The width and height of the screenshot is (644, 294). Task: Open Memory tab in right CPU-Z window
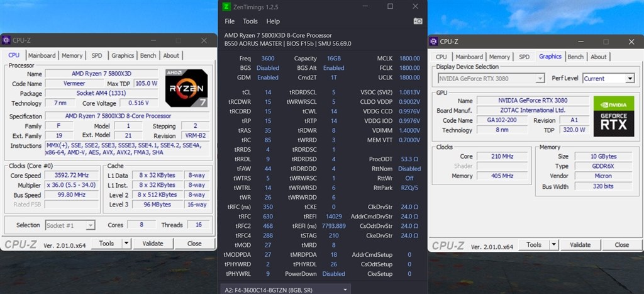pyautogui.click(x=499, y=57)
